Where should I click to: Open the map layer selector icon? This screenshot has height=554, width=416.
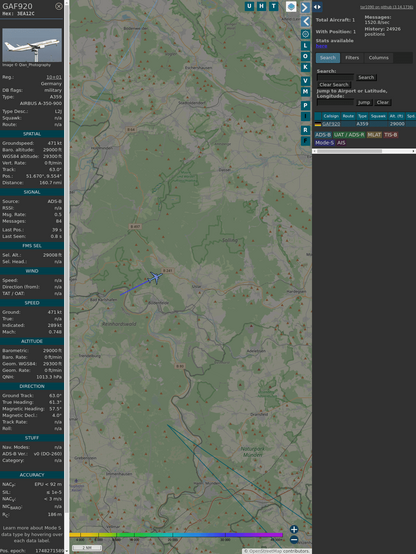point(291,6)
